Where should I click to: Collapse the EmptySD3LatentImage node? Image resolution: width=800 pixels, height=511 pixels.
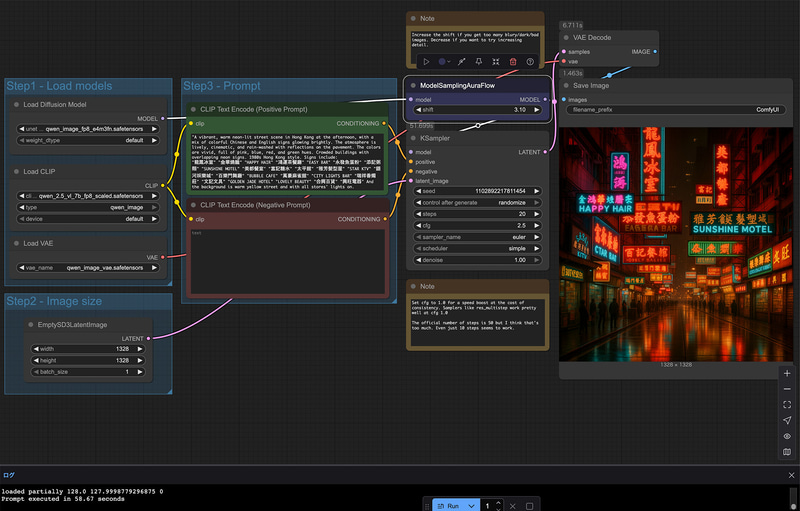[31, 325]
